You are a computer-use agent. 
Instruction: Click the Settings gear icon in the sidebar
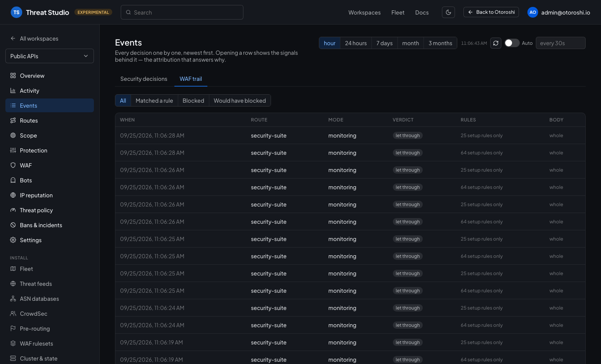point(13,240)
